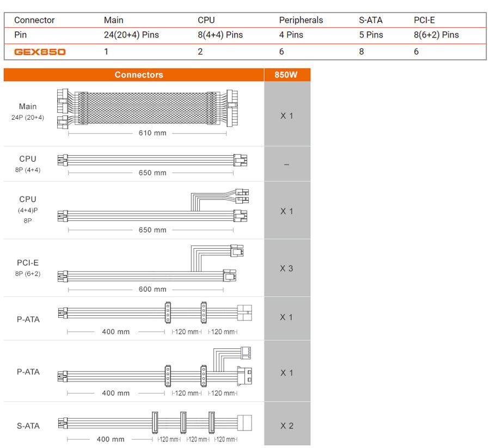The image size is (490, 448).
Task: Click the 'S-ATA' row label in connectors list
Action: (28, 426)
